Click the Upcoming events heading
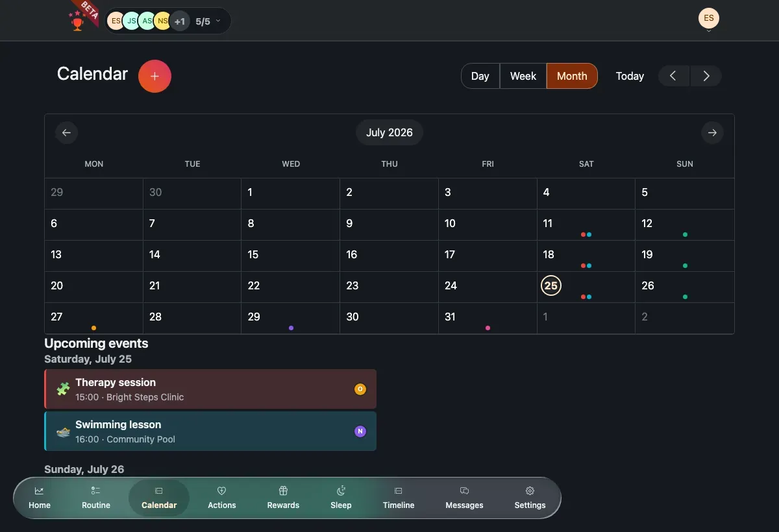Screen dimensions: 779x532 (96, 343)
